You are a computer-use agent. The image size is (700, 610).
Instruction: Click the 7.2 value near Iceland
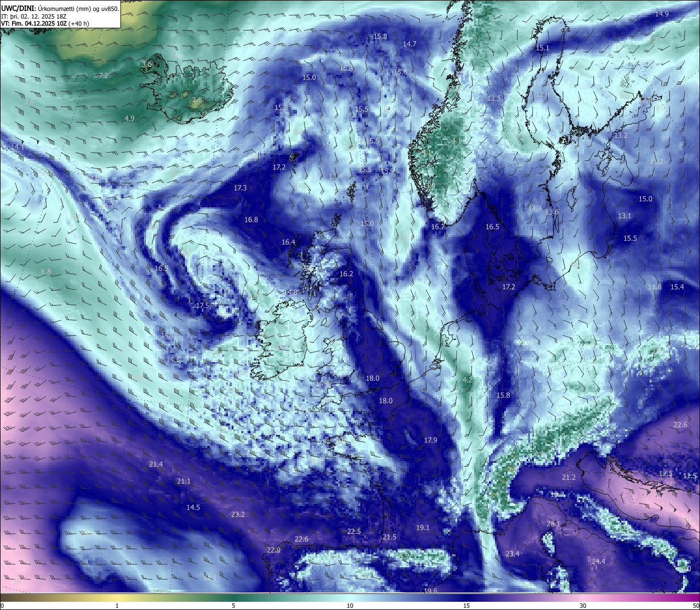tap(103, 75)
